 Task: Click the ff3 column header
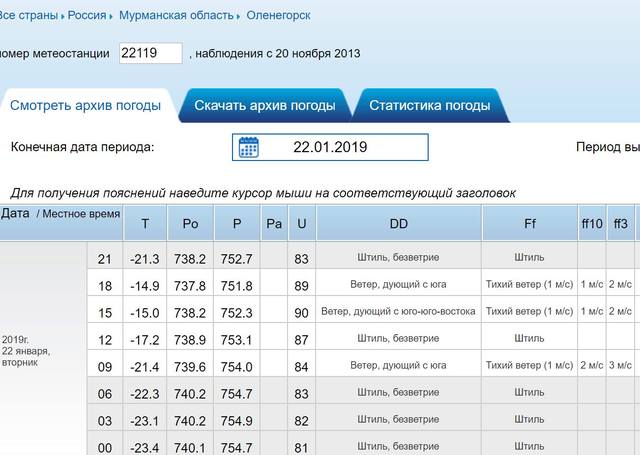pyautogui.click(x=620, y=223)
